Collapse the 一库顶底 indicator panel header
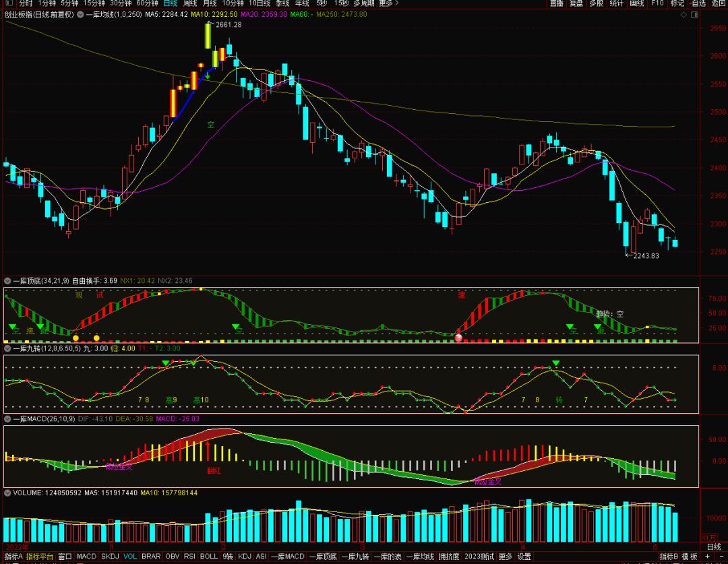Screen dimensions: 728x564 (7, 280)
